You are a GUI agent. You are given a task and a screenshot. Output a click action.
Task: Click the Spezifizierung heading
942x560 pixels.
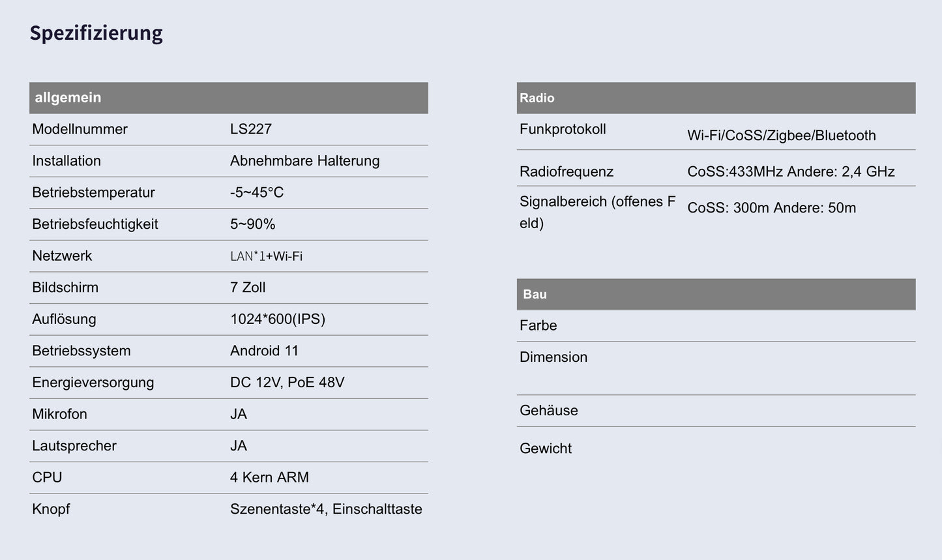point(96,33)
